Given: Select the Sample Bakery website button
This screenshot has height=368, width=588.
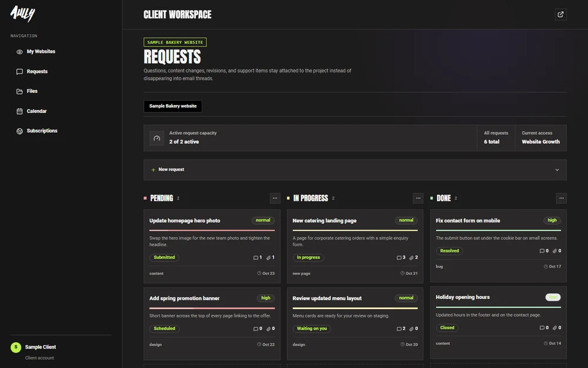Looking at the screenshot, I should [173, 106].
